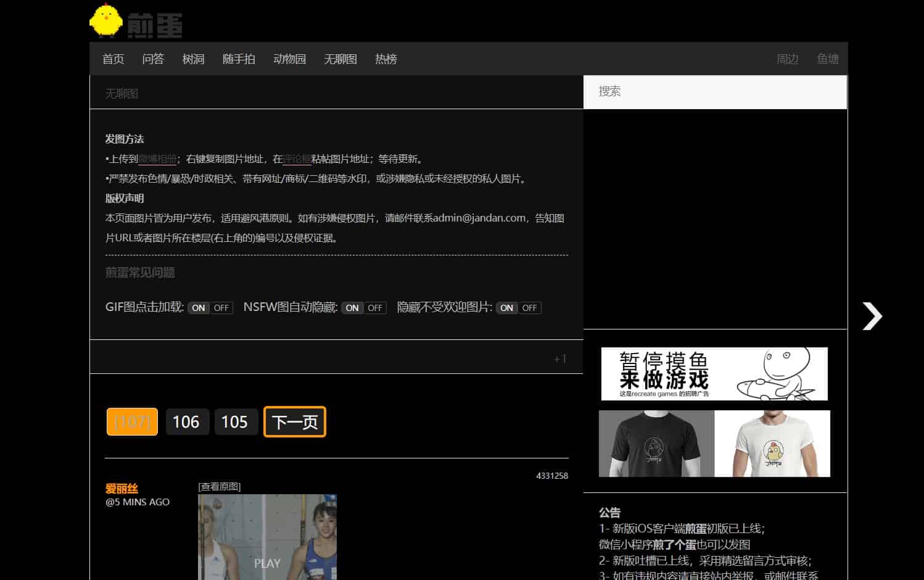Set hide unpopular images to OFF
This screenshot has height=580, width=924.
click(x=529, y=308)
